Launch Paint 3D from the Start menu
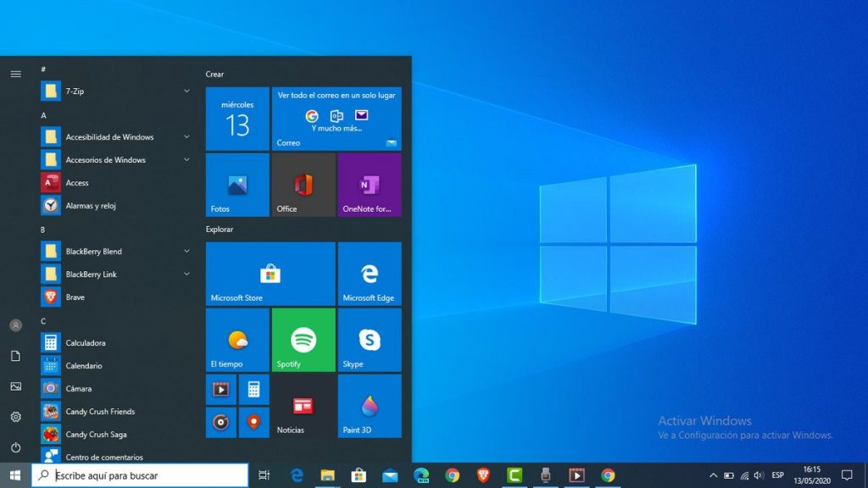 click(x=369, y=405)
